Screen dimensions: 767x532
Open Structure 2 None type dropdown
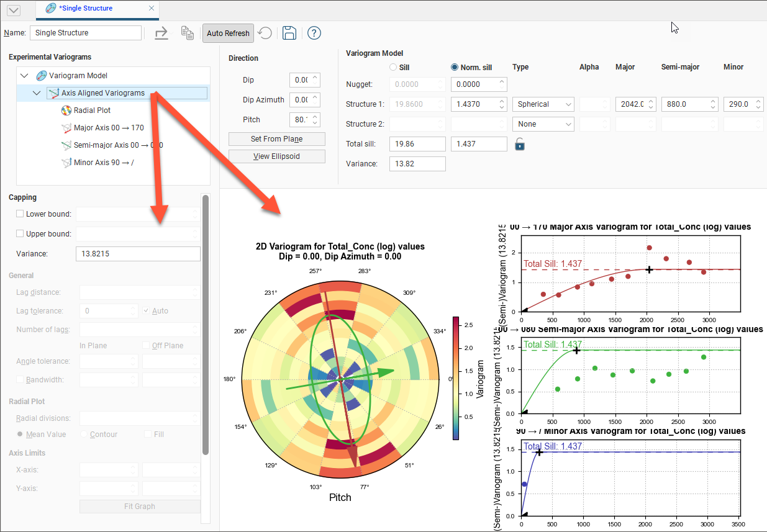tap(543, 124)
